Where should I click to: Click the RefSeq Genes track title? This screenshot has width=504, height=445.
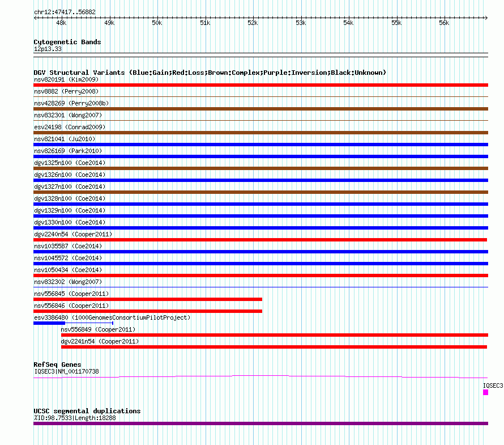coord(57,365)
